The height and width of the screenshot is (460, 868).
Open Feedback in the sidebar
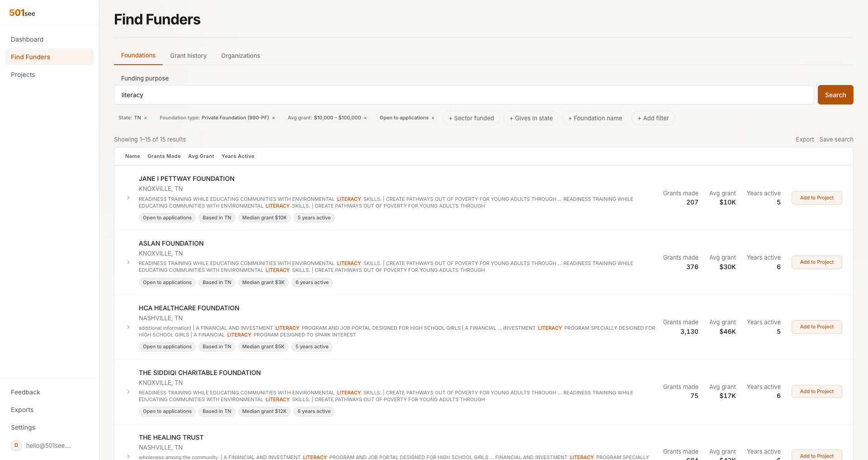click(x=49, y=392)
